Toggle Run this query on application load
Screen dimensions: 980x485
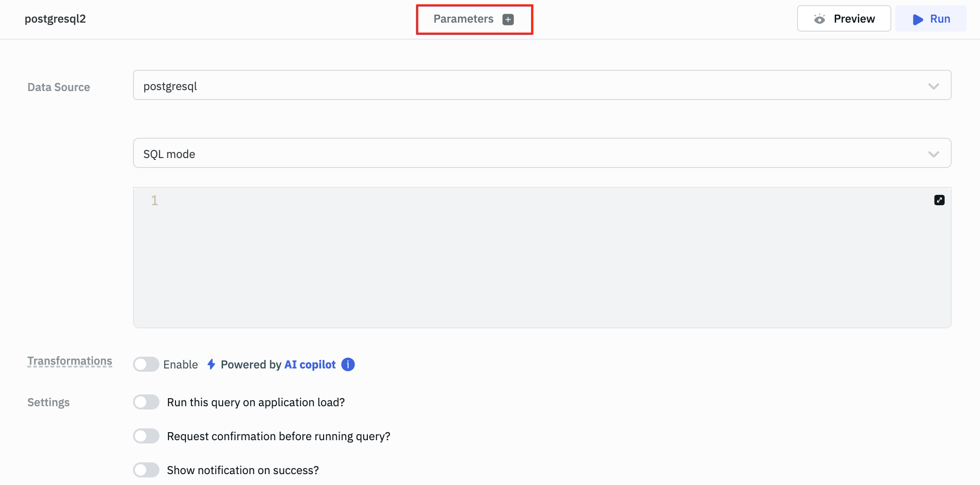[x=146, y=402]
